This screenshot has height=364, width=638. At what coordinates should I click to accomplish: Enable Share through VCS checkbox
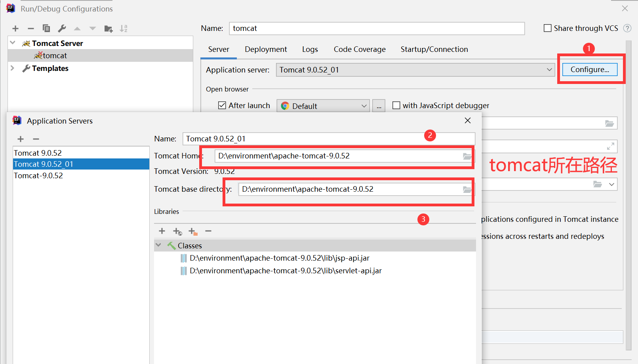click(x=548, y=28)
